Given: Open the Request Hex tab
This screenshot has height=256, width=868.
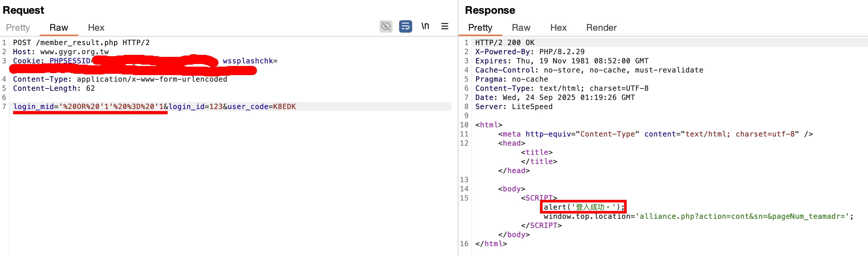Looking at the screenshot, I should tap(96, 28).
